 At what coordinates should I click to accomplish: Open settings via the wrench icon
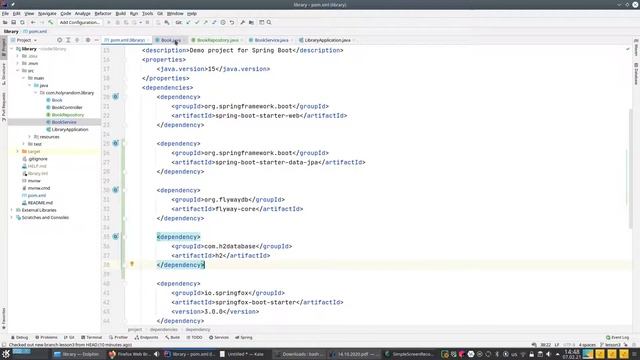[242, 22]
